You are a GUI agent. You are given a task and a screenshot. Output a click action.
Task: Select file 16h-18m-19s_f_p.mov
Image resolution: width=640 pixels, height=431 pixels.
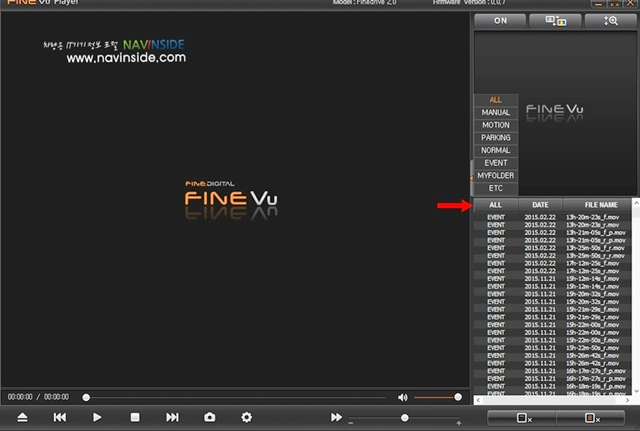tap(553, 386)
